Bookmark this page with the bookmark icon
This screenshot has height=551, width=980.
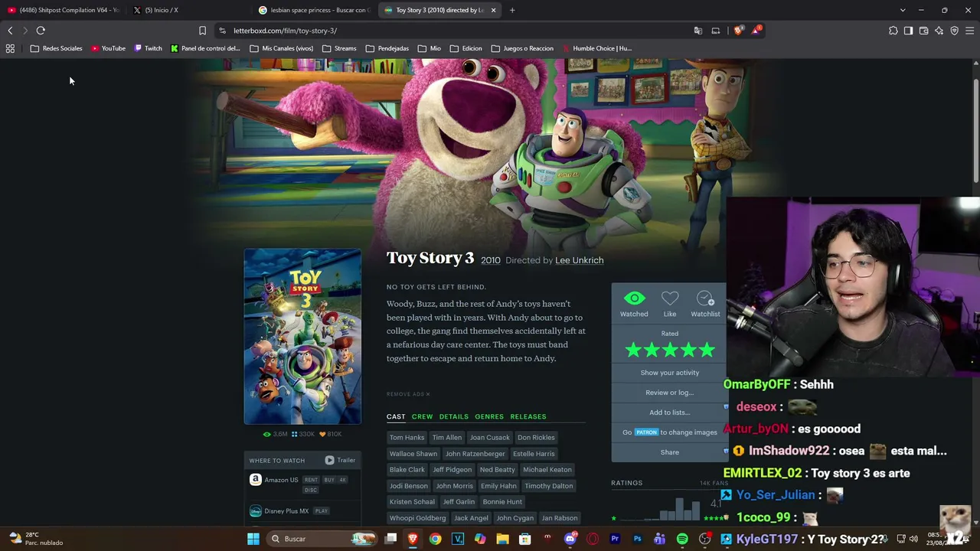pos(202,31)
